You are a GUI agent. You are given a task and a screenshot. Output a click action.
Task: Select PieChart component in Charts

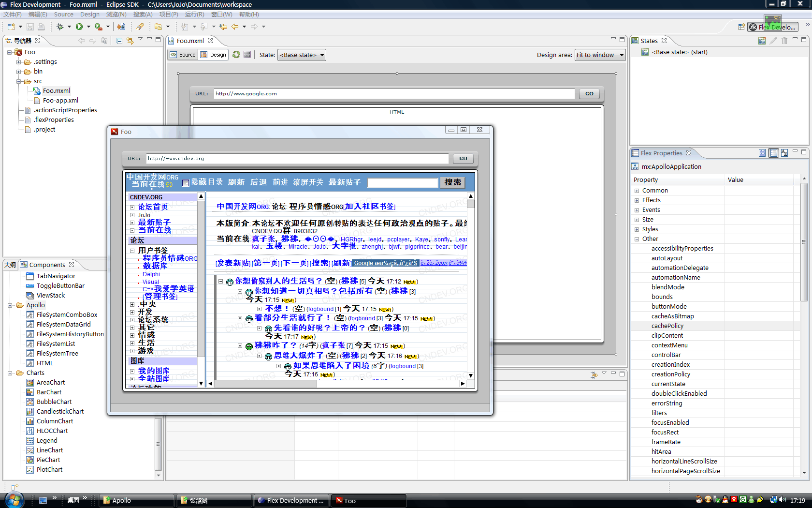[x=48, y=460]
